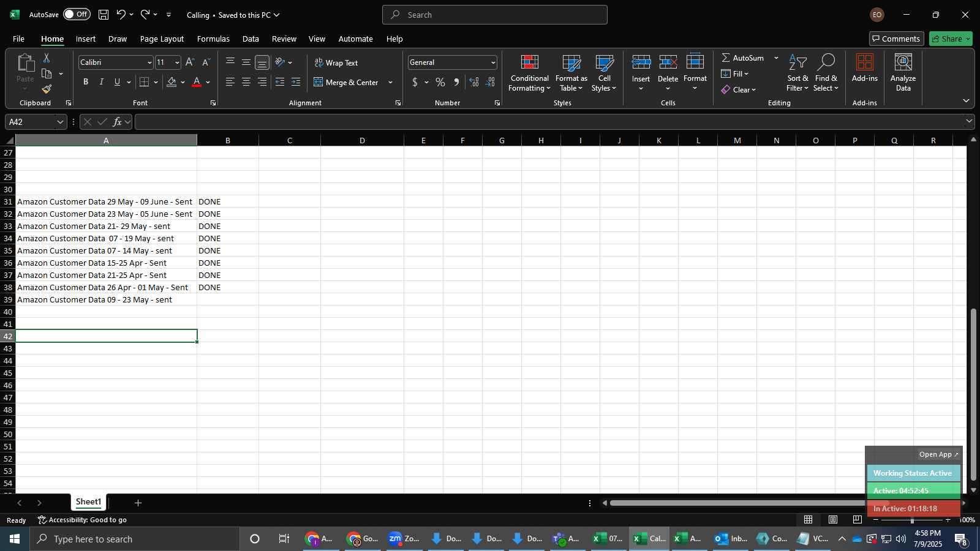The image size is (980, 551).
Task: Click the Increase Indent icon
Action: (296, 82)
